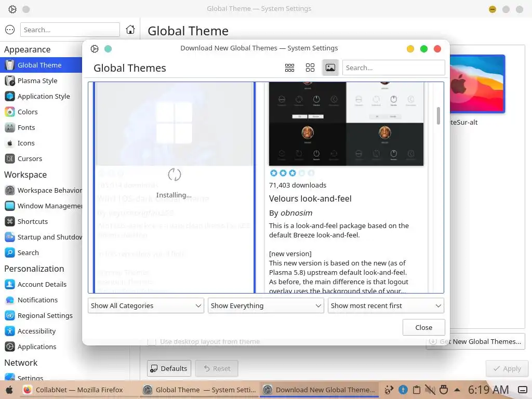Open Plasma Style settings
The image size is (532, 399).
coord(41,81)
